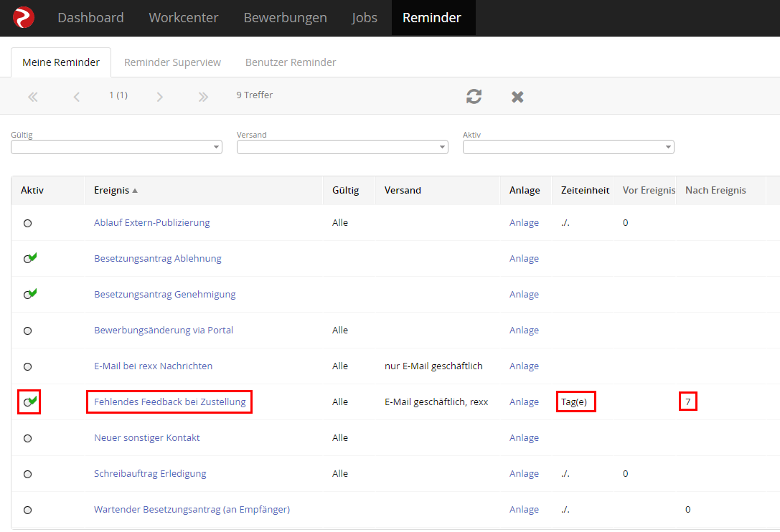This screenshot has width=780, height=532.
Task: Refresh the reminder list
Action: [x=474, y=97]
